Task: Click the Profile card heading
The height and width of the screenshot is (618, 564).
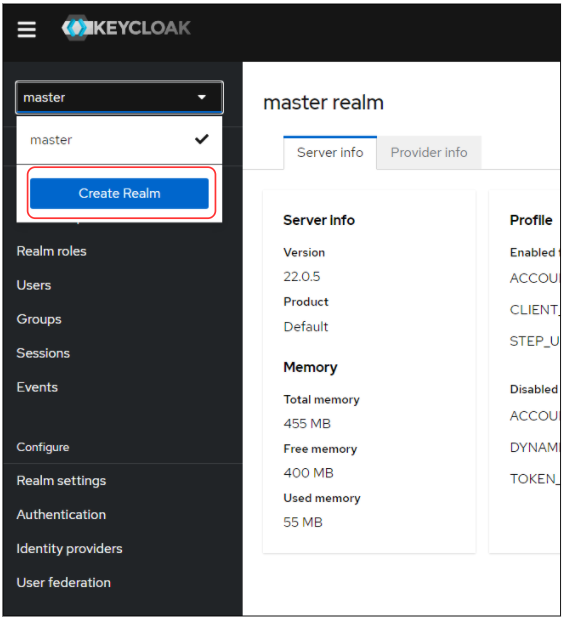Action: pos(531,220)
